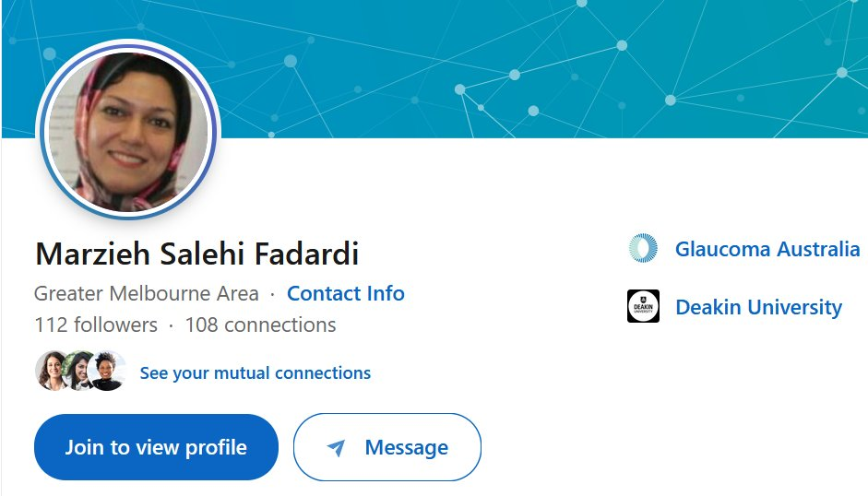The image size is (868, 496).
Task: Open the Glaucoma Australia text link
Action: click(767, 249)
